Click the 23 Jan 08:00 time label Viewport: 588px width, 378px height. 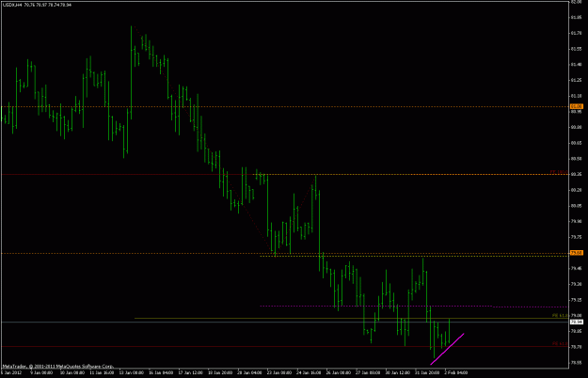(x=279, y=372)
